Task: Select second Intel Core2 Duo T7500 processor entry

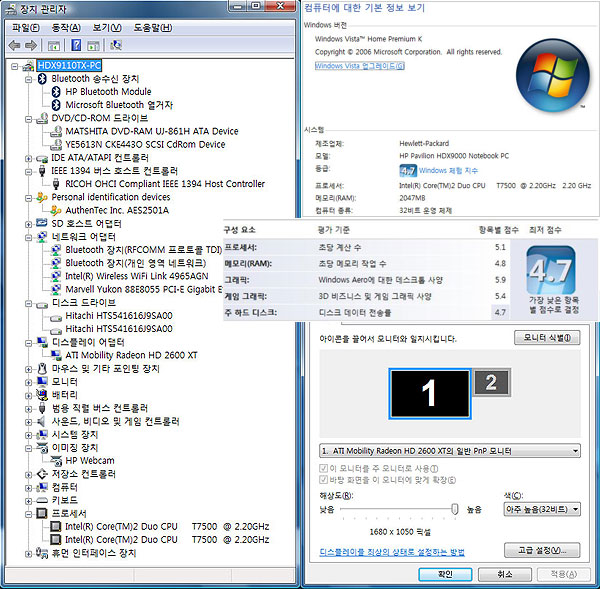Action: (167, 540)
